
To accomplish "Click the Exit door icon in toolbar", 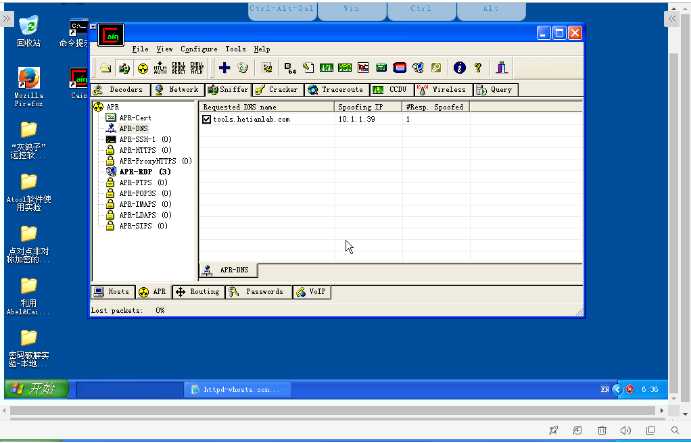I will (502, 68).
